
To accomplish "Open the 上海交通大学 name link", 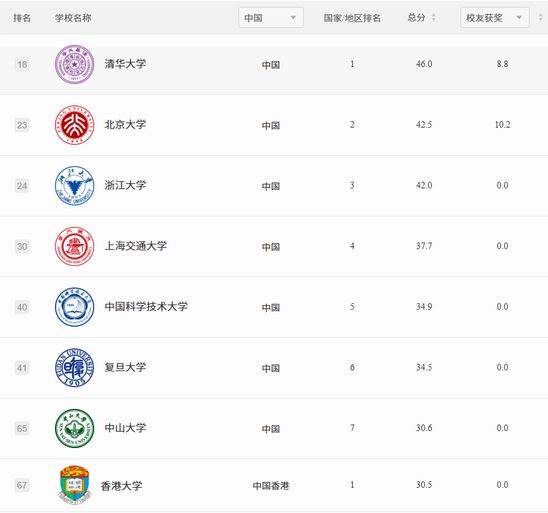I will point(136,246).
